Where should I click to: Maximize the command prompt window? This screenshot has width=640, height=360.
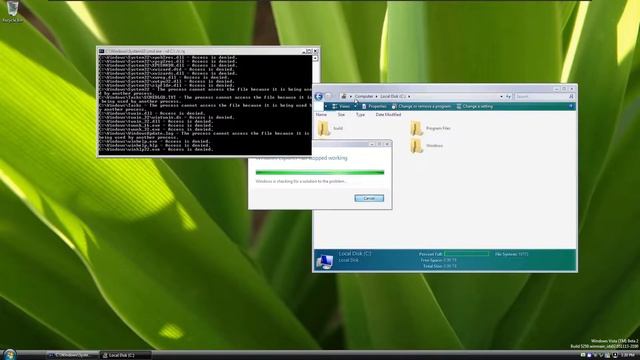click(309, 51)
